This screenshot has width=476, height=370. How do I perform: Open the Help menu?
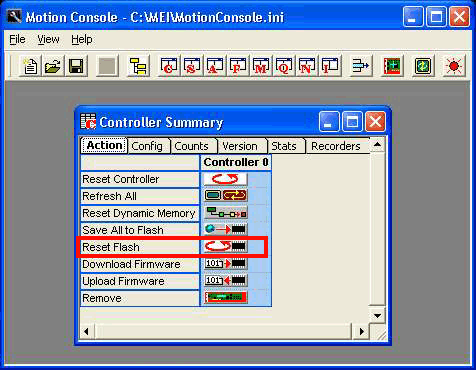[x=82, y=40]
